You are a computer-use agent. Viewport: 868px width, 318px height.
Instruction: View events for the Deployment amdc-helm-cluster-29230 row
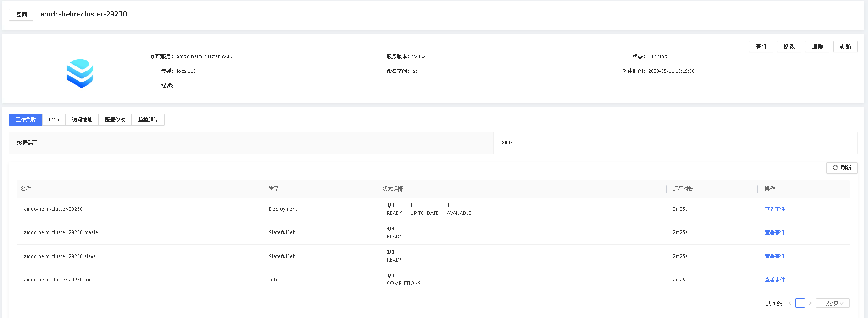coord(774,209)
